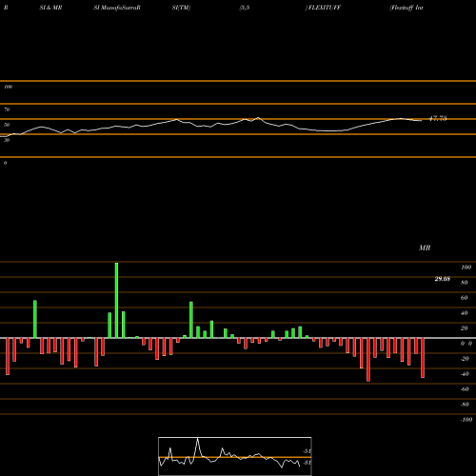Click the -100 label on MR axis

pyautogui.click(x=466, y=420)
